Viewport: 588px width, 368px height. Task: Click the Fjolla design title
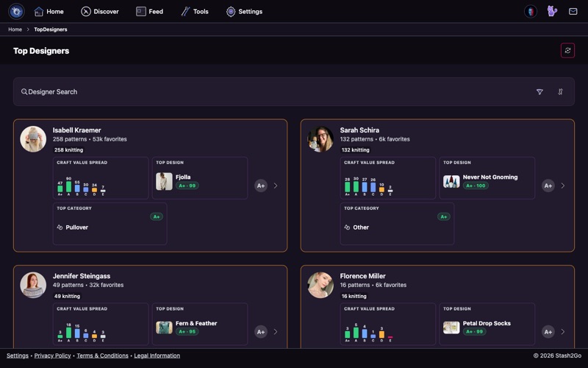coord(183,177)
